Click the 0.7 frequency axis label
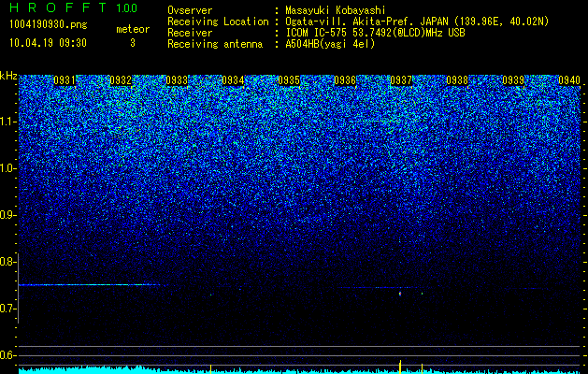Viewport: 588px width, 374px height. [x=7, y=309]
